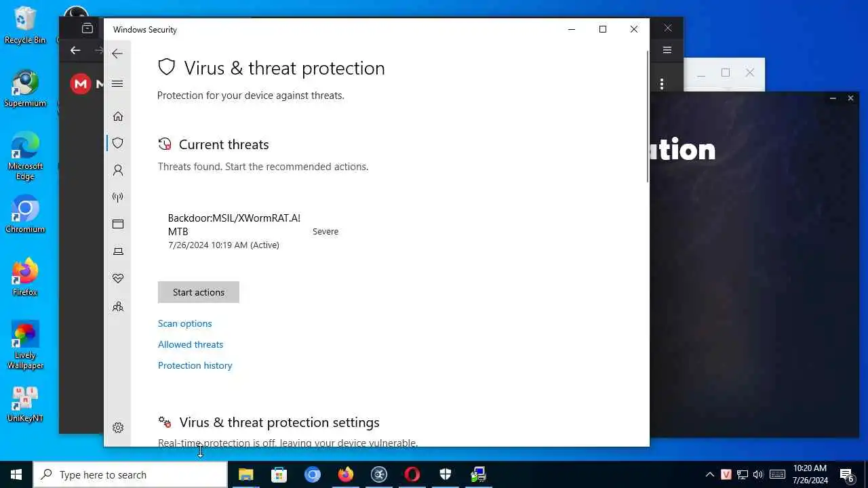The height and width of the screenshot is (488, 868).
Task: Go back in background browser window
Action: click(75, 50)
